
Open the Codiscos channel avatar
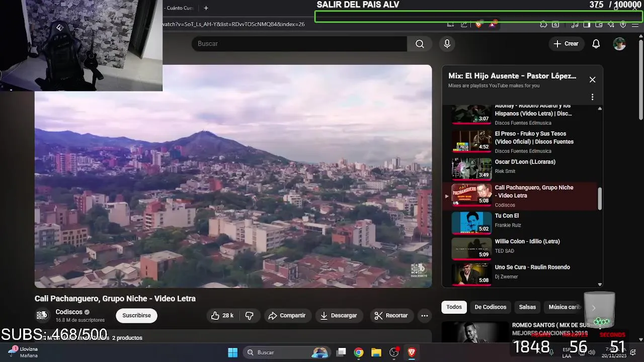(x=42, y=315)
